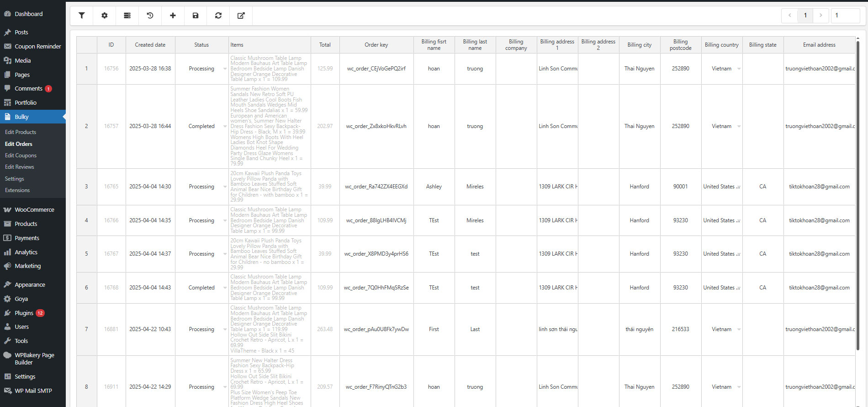Open status dropdown for order 16756
Viewport: 868px width, 407px height.
tap(225, 69)
